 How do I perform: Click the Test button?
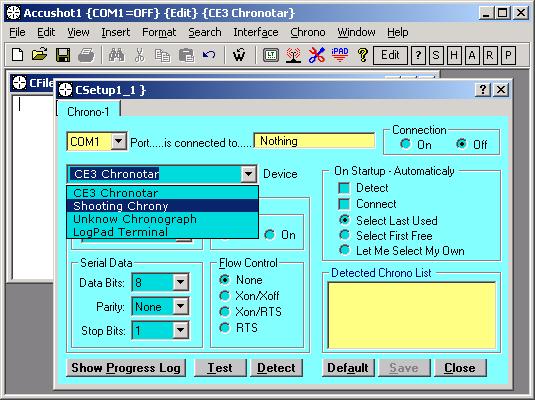(220, 368)
